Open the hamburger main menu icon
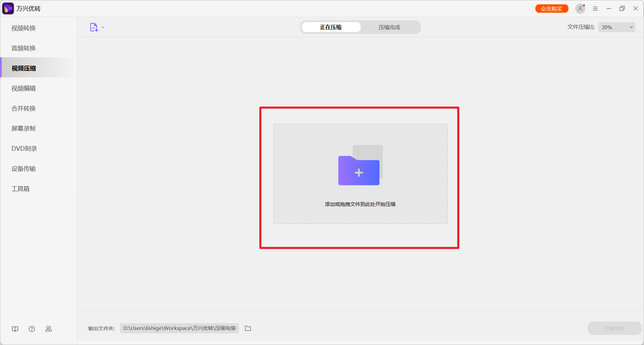This screenshot has height=345, width=644. 595,9
